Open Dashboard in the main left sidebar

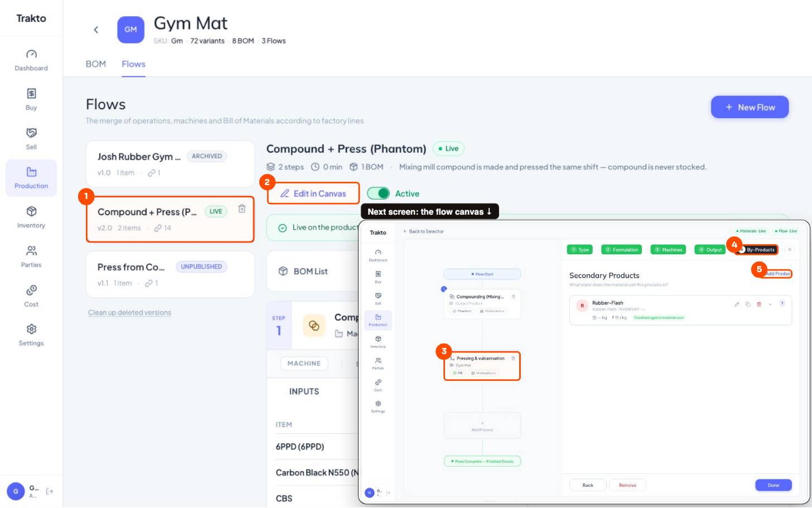coord(31,61)
